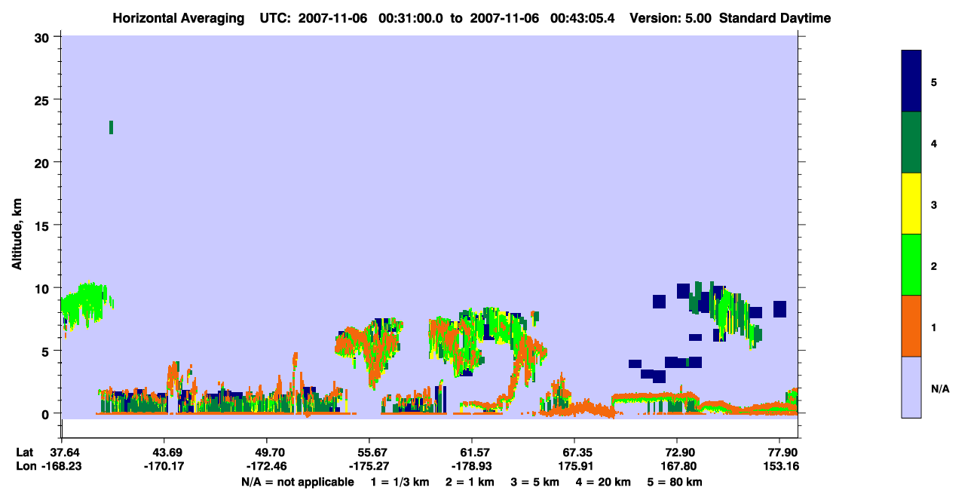Click the longitude value -170.17
Screen dimensions: 980x503
pos(165,466)
